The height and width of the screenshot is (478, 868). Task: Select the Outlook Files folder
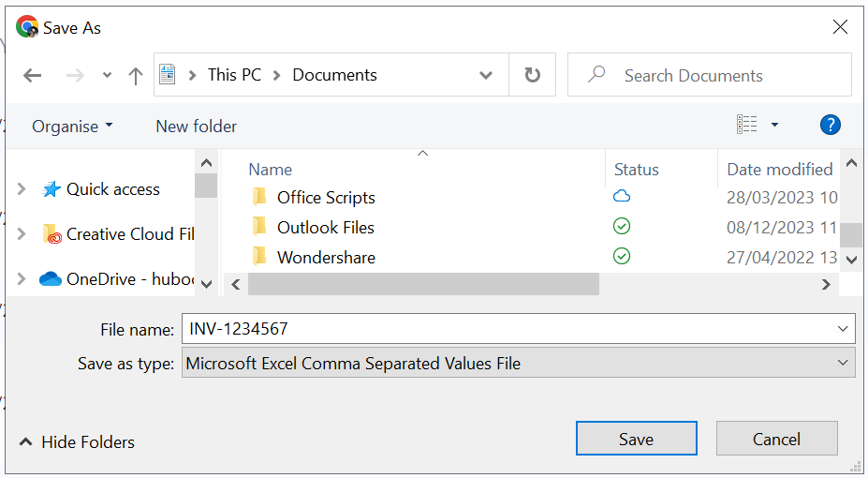[325, 228]
